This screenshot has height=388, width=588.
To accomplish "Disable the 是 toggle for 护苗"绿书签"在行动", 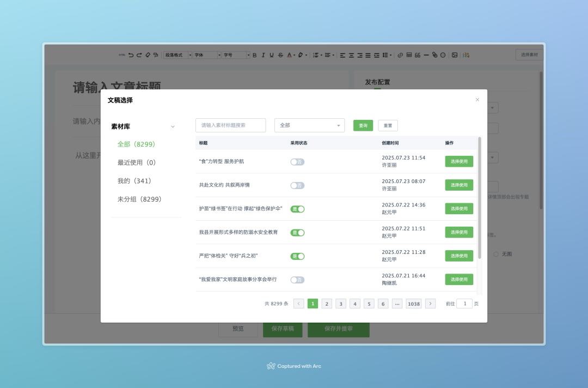I will pyautogui.click(x=297, y=209).
